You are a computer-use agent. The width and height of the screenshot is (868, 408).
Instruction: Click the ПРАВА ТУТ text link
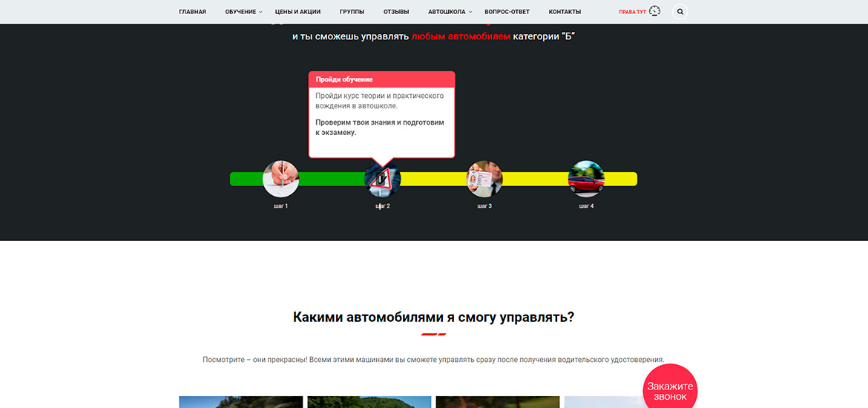tap(632, 12)
